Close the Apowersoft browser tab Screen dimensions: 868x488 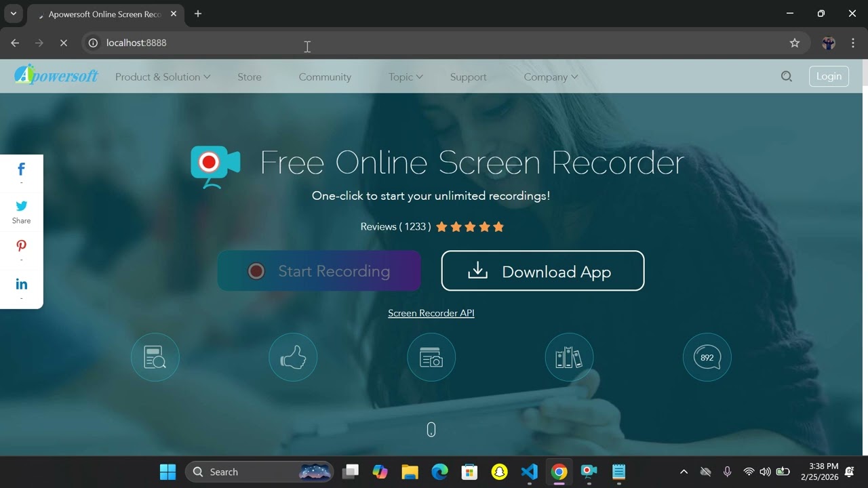pyautogui.click(x=174, y=14)
